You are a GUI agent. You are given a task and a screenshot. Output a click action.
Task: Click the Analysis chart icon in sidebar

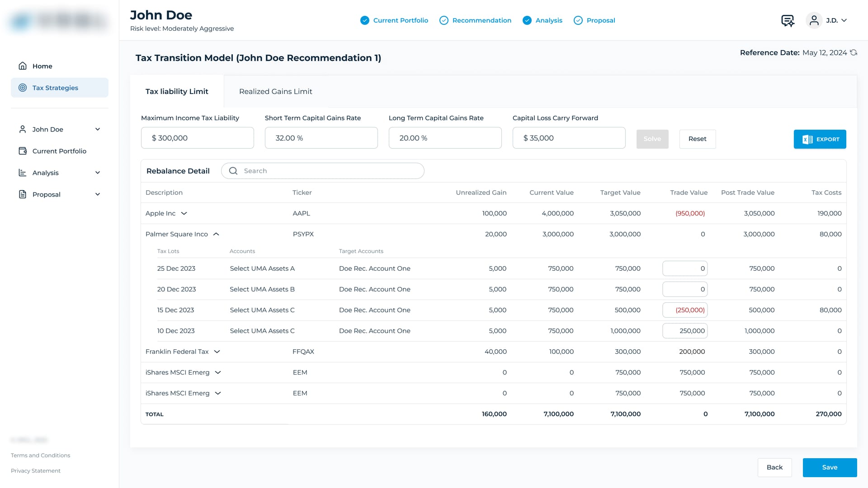point(23,173)
